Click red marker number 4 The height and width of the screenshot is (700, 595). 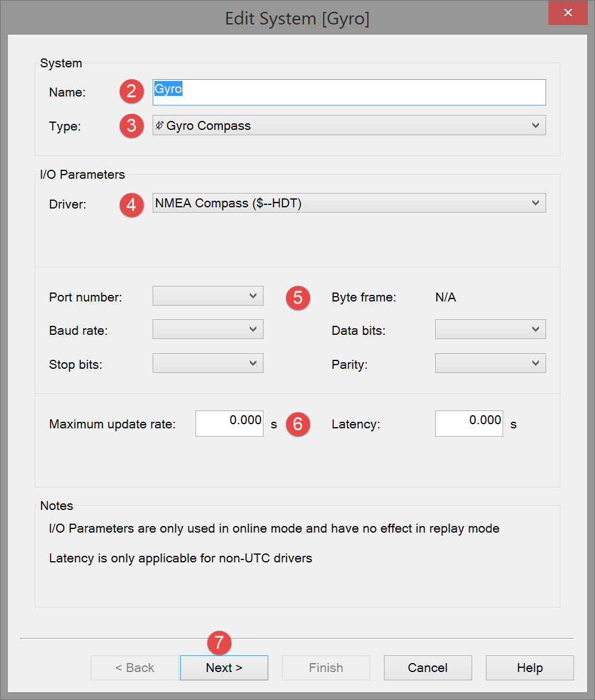pos(131,205)
